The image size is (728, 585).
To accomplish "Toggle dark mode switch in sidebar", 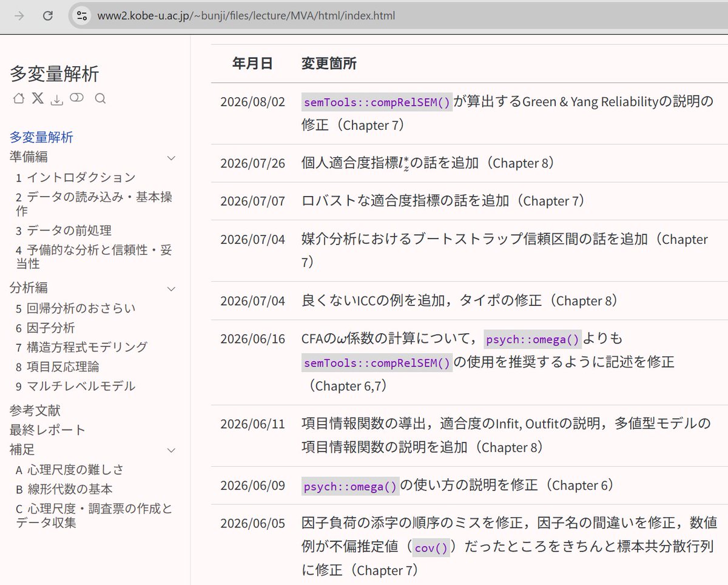I will (76, 98).
